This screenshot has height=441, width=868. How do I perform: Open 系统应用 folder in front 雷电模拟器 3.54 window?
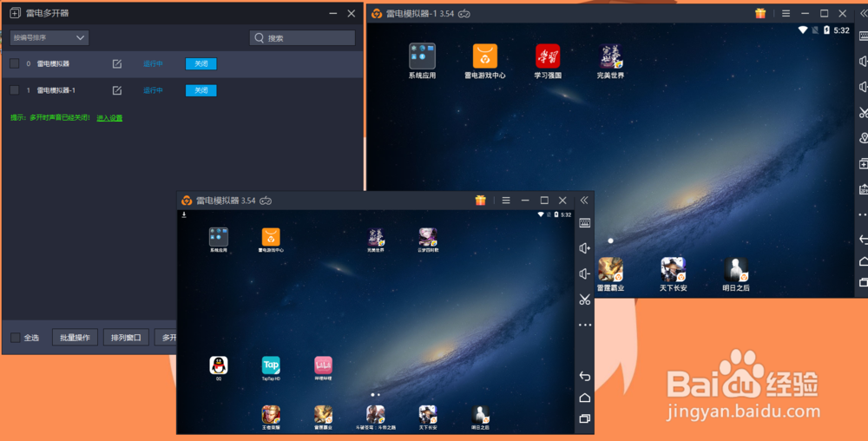(219, 237)
